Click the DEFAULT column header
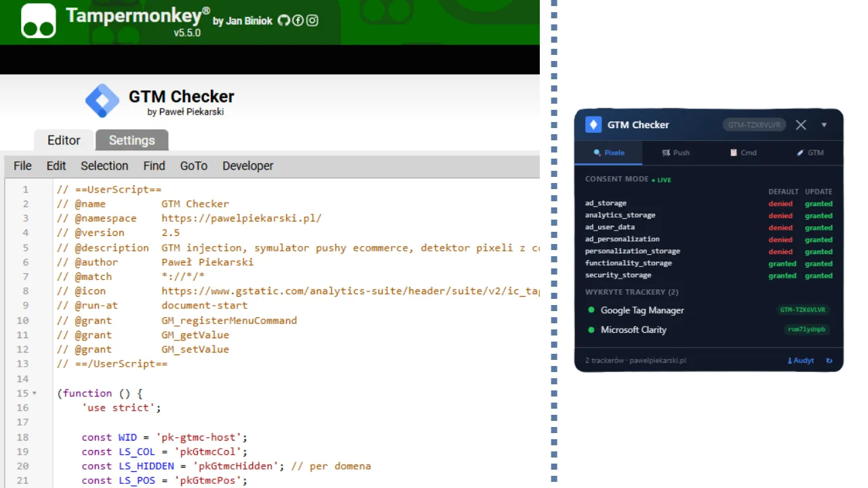The width and height of the screenshot is (868, 488). pos(783,192)
